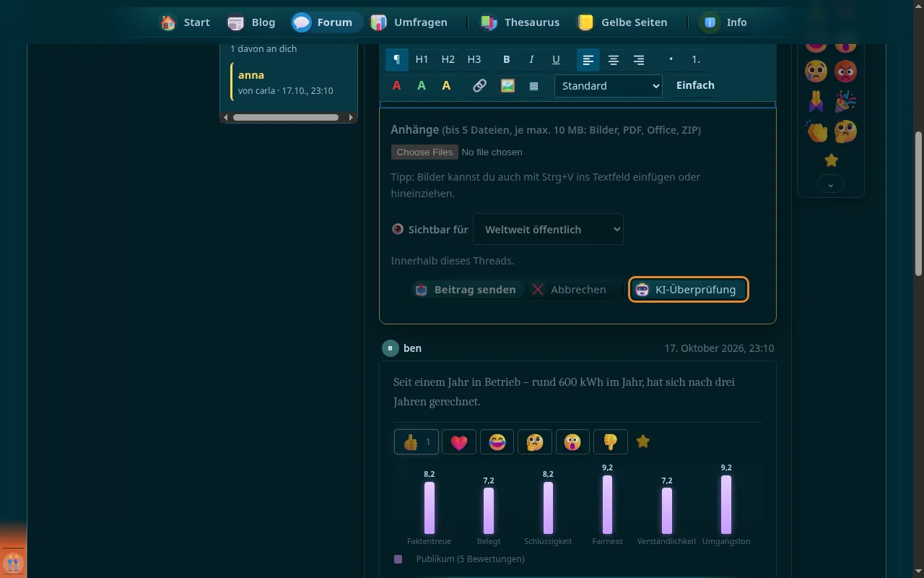Open the Info page

point(725,22)
